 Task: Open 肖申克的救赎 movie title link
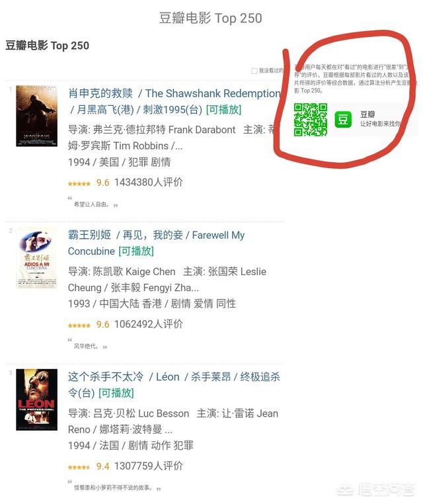tap(100, 93)
